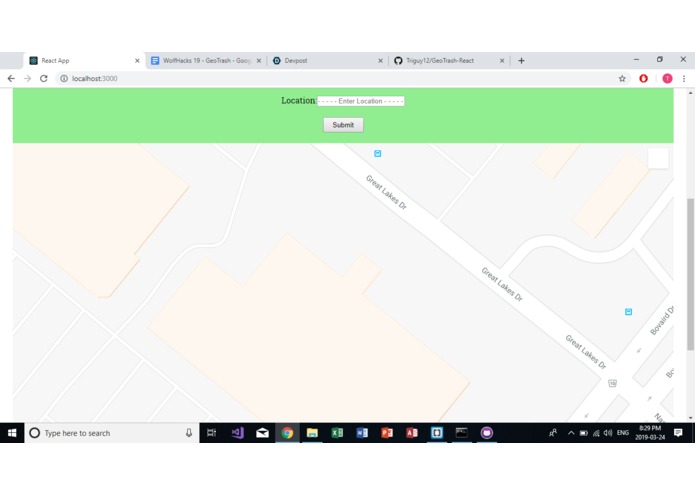This screenshot has height=494, width=695.
Task: Close the WolfHacks 19 GeoTrash tab
Action: point(259,61)
